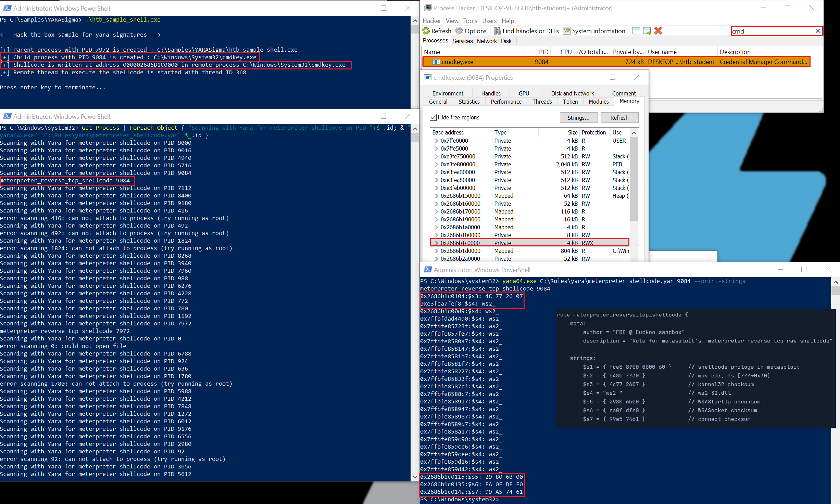Click the Refresh icon in Process Hacker toolbar
The image size is (840, 504).
point(426,31)
